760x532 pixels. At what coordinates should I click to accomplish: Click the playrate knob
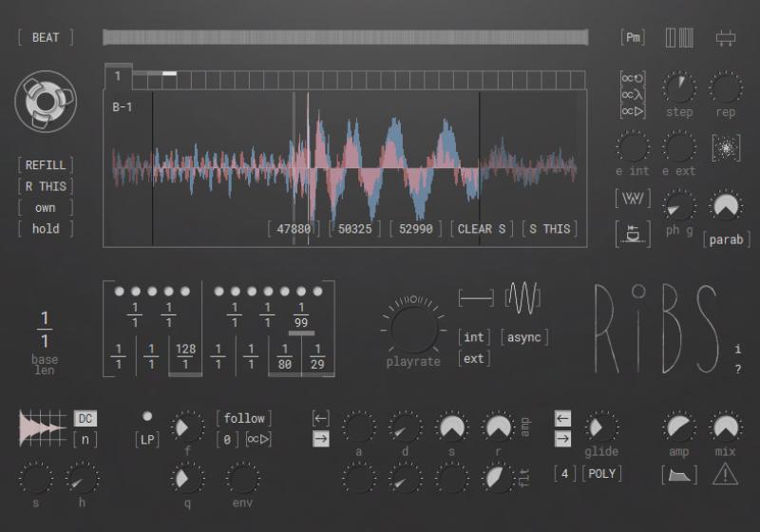[x=413, y=329]
